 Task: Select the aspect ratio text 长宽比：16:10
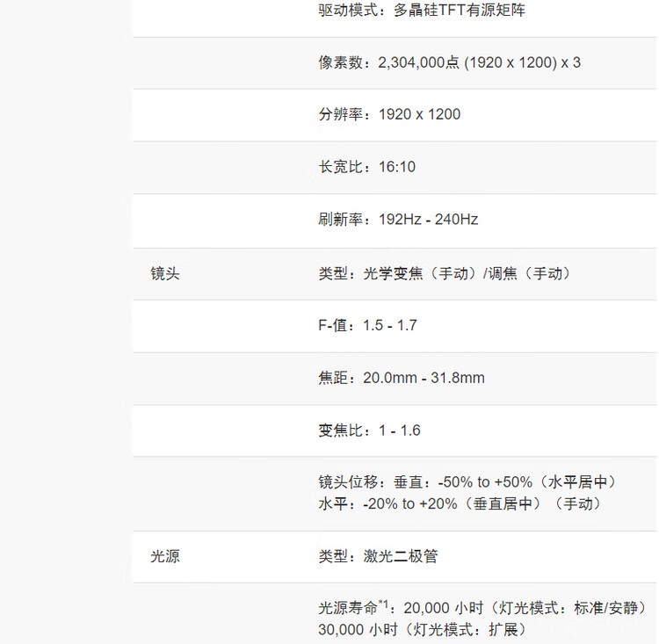point(366,167)
